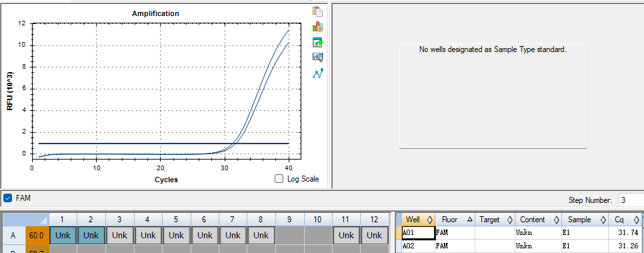Image resolution: width=644 pixels, height=253 pixels.
Task: Click the 'No wells designated' standard curve message
Action: tap(493, 49)
